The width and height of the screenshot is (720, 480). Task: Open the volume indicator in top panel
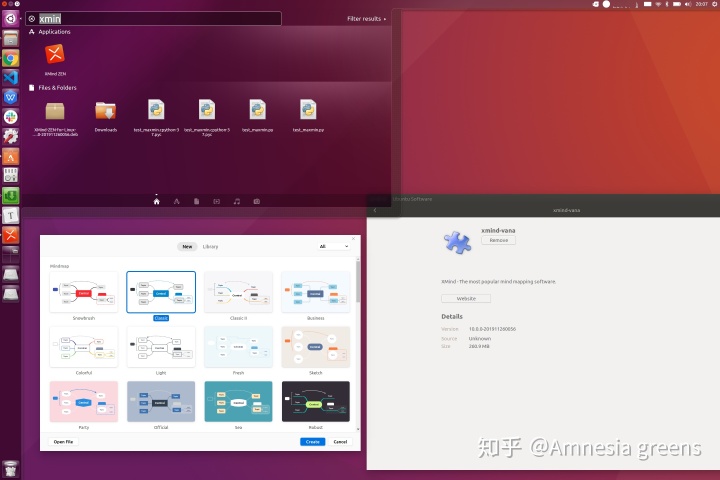point(688,4)
